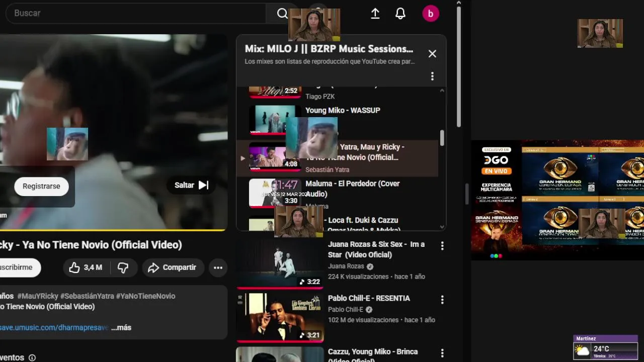Click the search magnifier icon
The width and height of the screenshot is (644, 362).
coord(282,14)
